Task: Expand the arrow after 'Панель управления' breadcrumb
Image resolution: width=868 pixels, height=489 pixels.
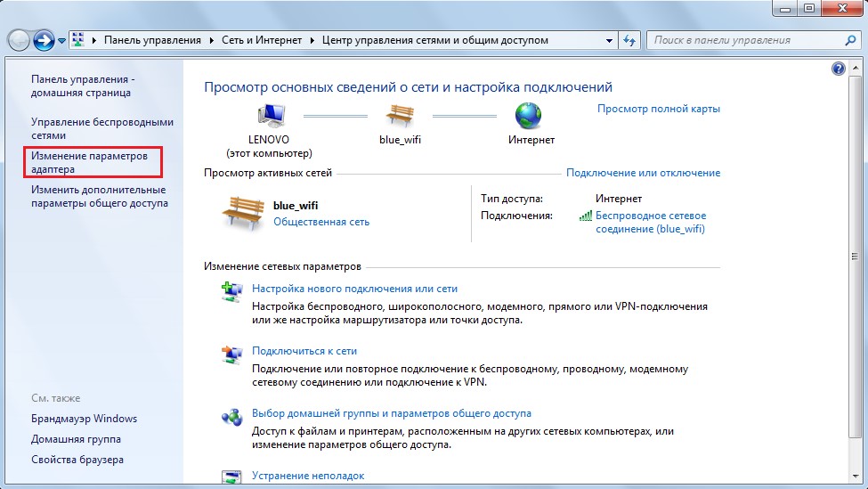Action: pyautogui.click(x=212, y=40)
